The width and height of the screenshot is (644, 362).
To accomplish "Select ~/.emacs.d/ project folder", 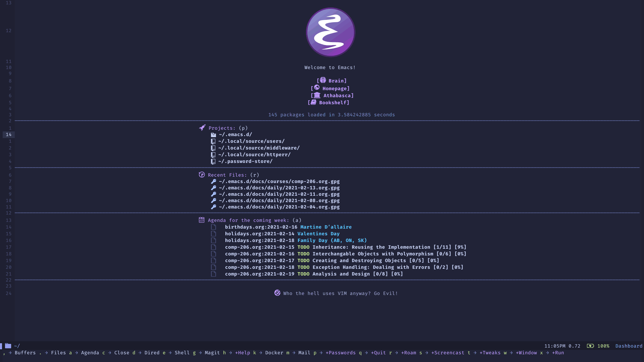I will coord(235,134).
